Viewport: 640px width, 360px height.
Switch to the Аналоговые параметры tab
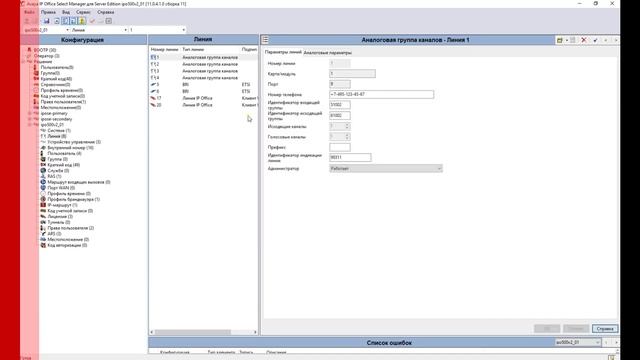tap(327, 53)
